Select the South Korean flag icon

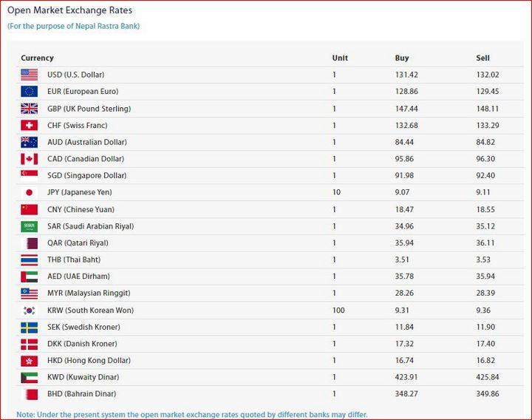(x=29, y=311)
